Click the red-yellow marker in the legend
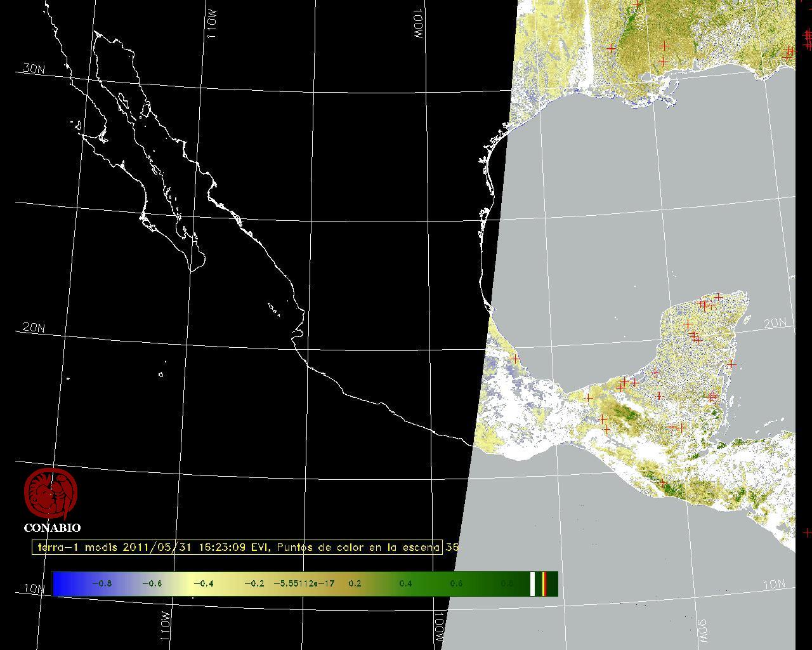 click(x=544, y=584)
